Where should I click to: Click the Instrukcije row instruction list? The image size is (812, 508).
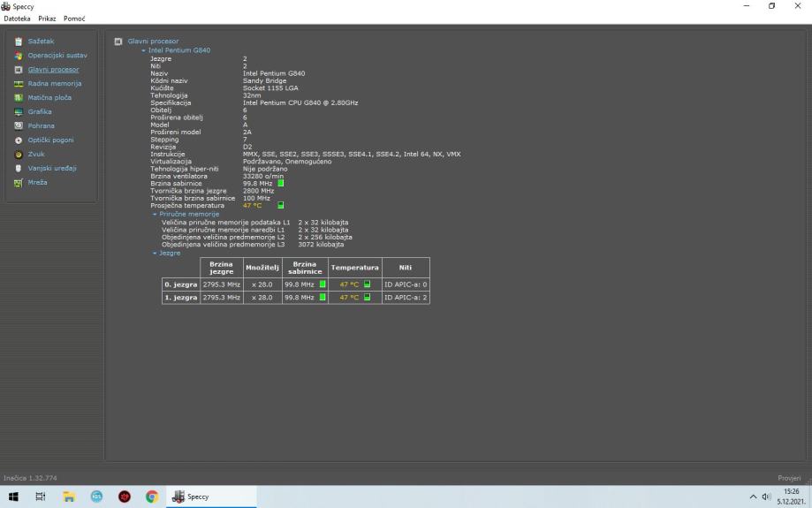point(352,155)
